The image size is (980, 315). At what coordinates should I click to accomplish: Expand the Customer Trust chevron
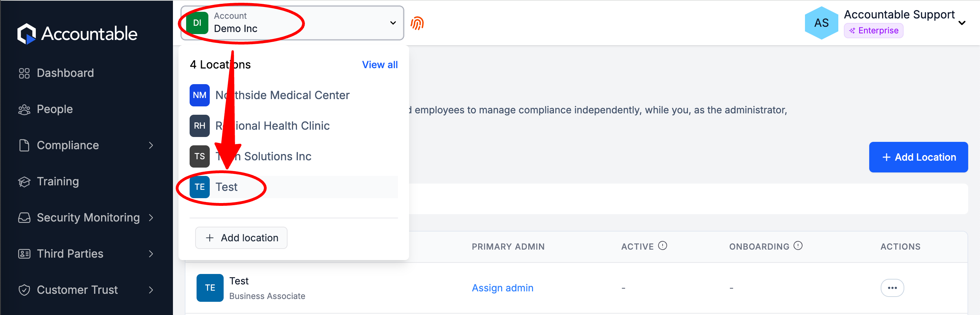click(151, 290)
